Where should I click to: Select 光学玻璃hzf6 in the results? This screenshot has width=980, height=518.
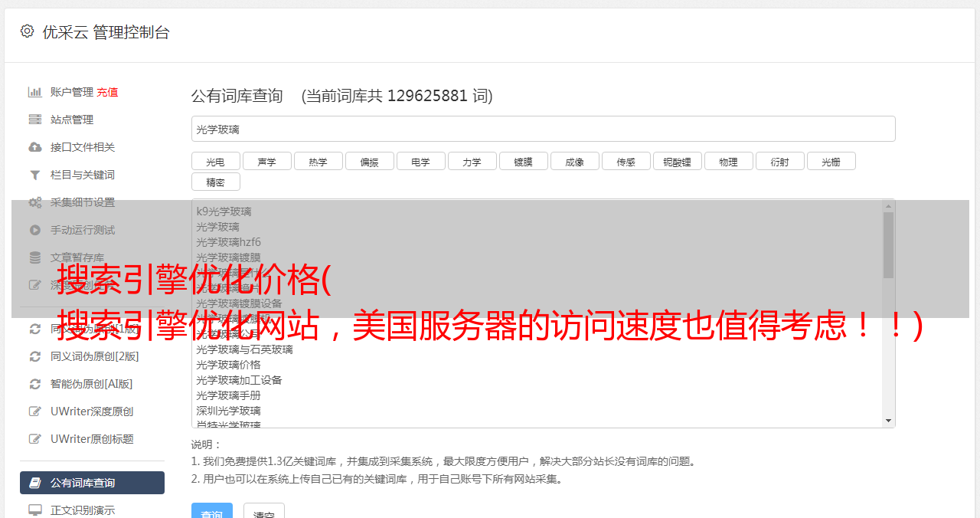228,242
